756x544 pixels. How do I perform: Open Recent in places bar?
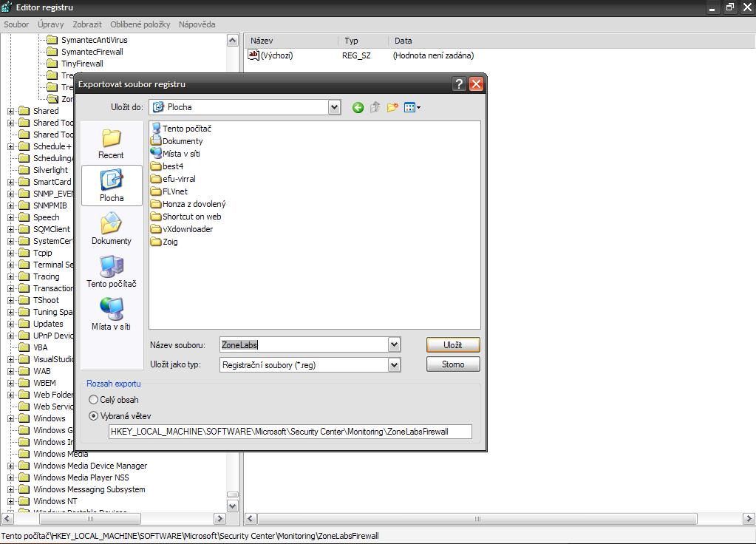[111, 143]
